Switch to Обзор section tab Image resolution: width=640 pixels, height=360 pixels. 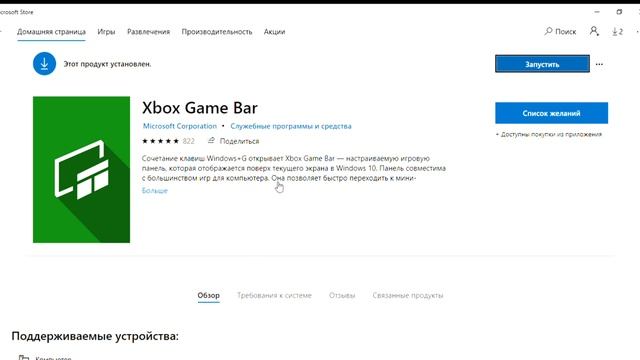click(209, 295)
